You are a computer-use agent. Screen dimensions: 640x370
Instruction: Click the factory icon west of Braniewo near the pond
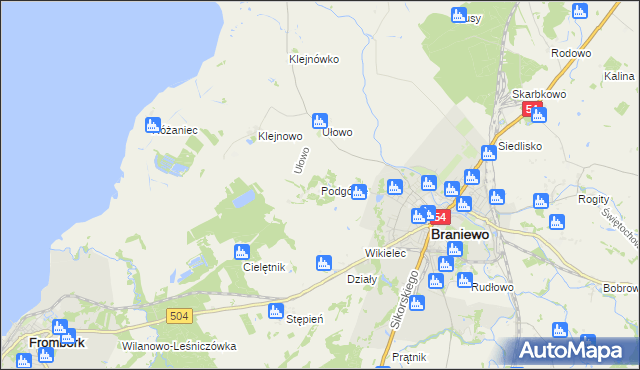tap(395, 187)
